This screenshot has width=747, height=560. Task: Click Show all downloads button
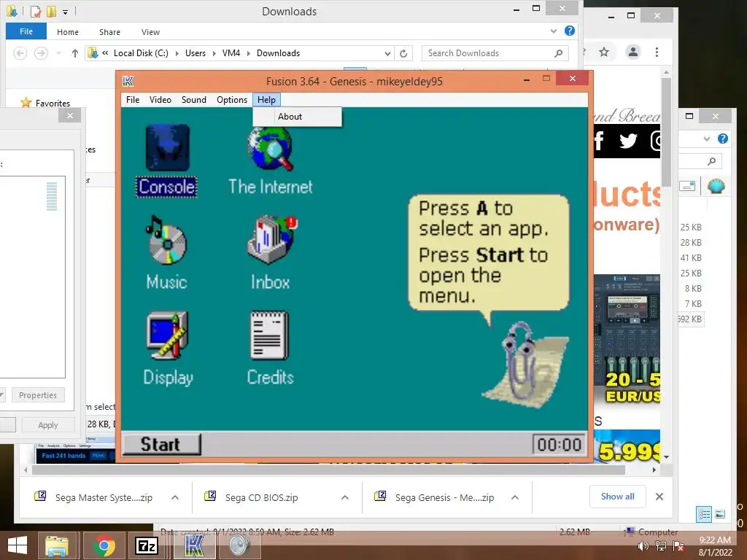(x=617, y=497)
